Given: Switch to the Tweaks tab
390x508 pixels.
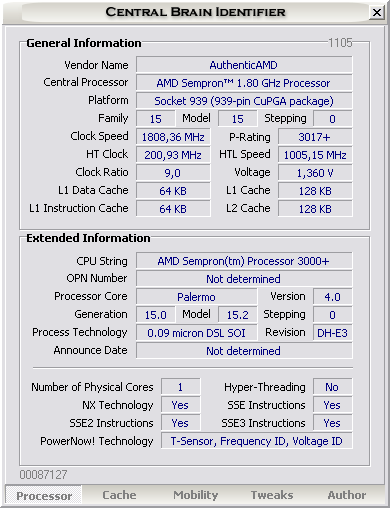Looking at the screenshot, I should 272,495.
